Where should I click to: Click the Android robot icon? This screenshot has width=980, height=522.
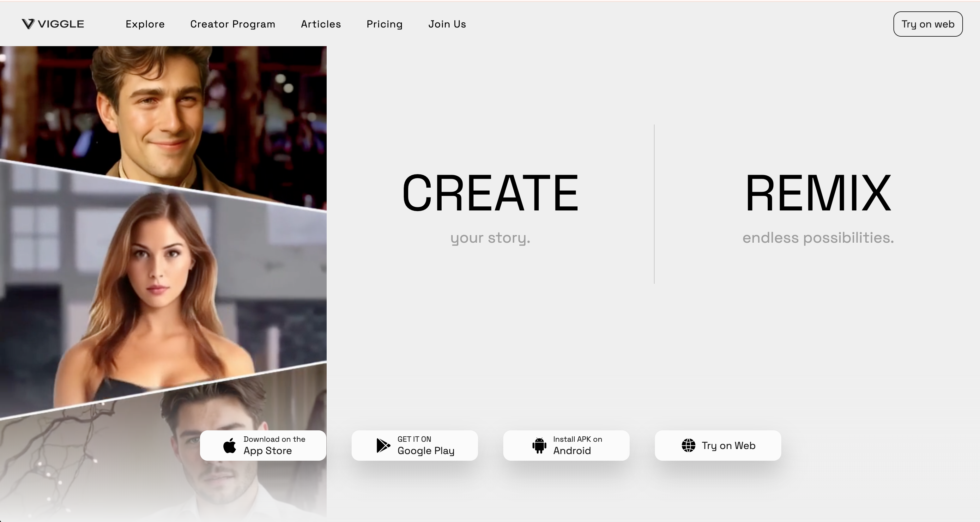pyautogui.click(x=539, y=445)
